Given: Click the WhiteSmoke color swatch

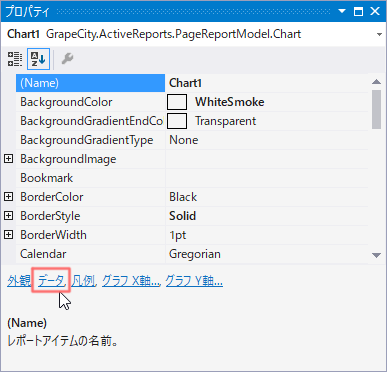Looking at the screenshot, I should pyautogui.click(x=177, y=102).
